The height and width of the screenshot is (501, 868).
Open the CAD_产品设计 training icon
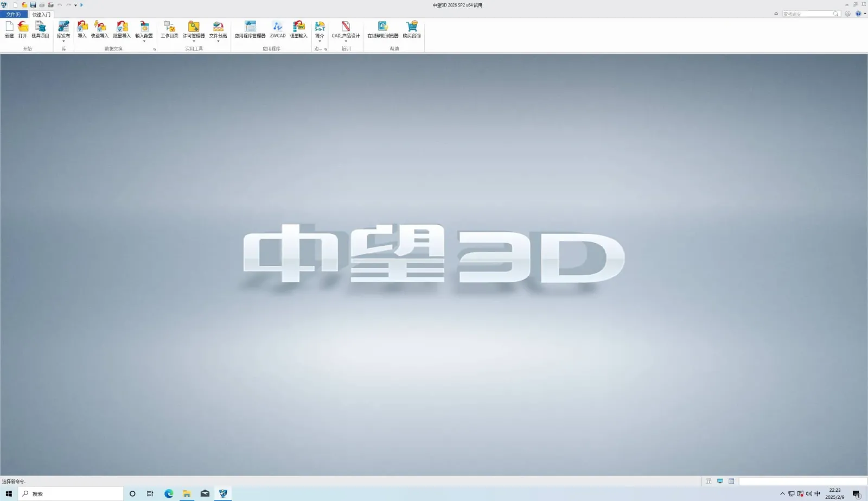[x=346, y=26]
